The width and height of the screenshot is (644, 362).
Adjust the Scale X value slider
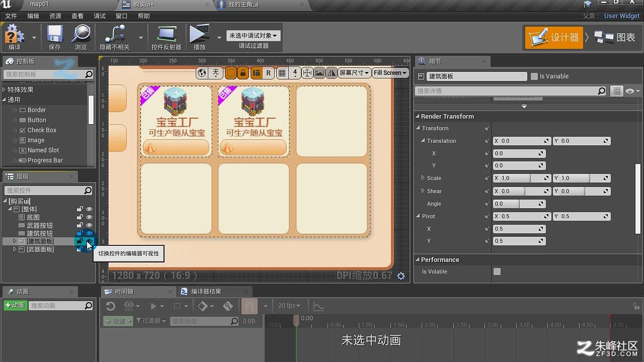(522, 178)
